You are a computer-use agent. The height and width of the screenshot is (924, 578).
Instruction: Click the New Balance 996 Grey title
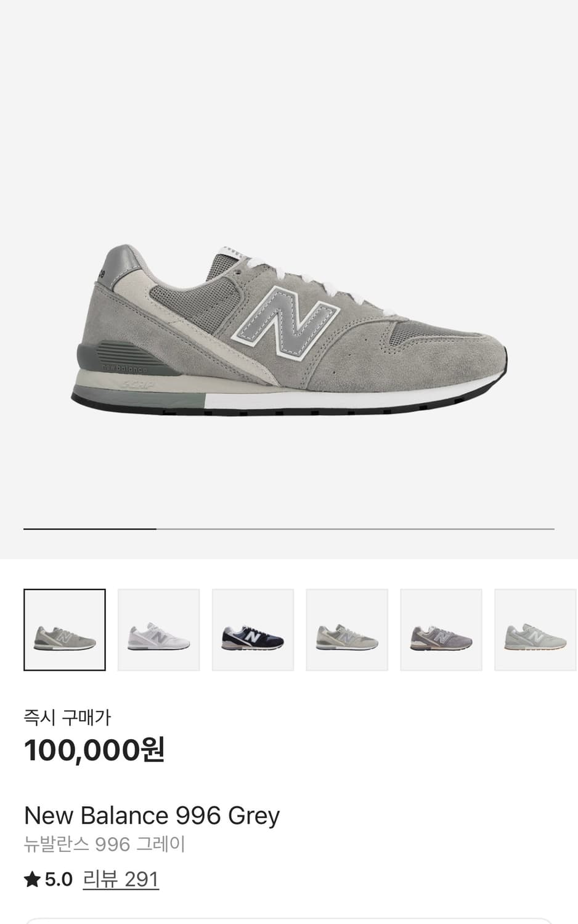(152, 816)
